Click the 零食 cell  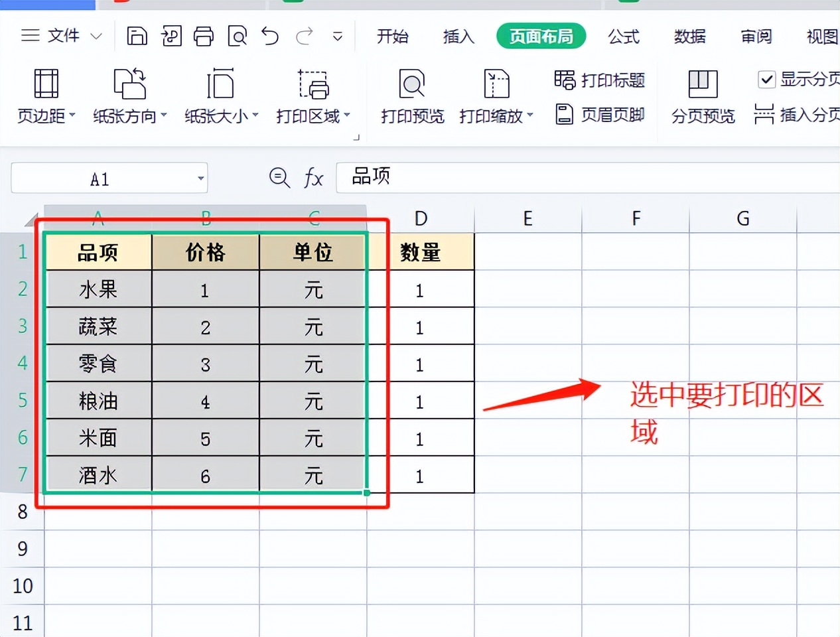click(x=98, y=363)
